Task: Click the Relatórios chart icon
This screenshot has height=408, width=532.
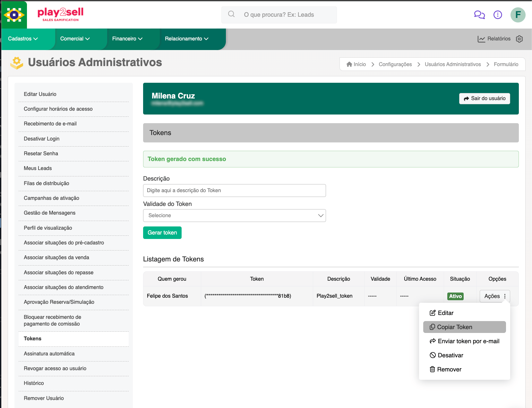Action: (481, 39)
